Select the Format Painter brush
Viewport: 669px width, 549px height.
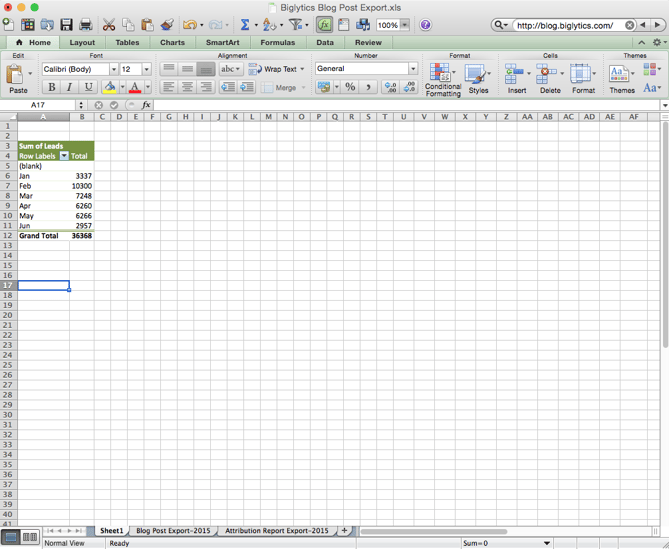pyautogui.click(x=167, y=25)
